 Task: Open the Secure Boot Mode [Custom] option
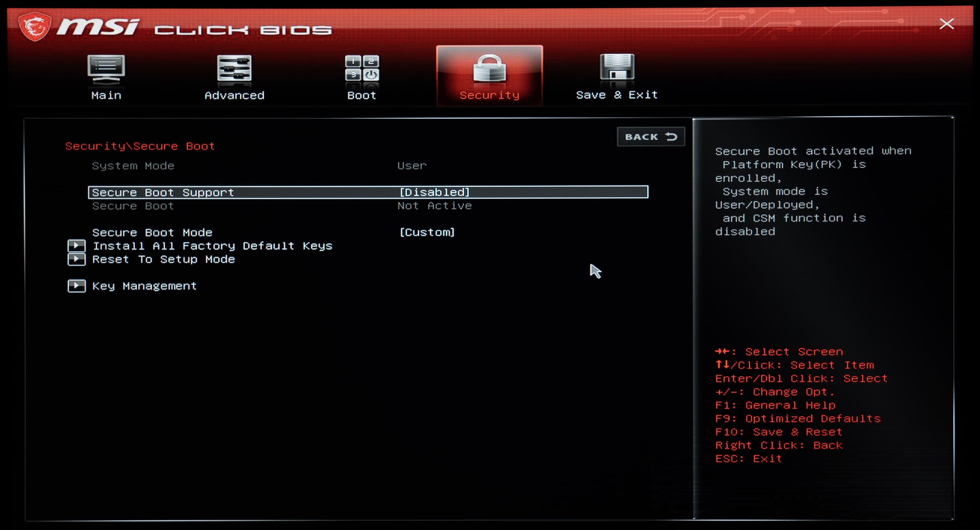click(427, 232)
